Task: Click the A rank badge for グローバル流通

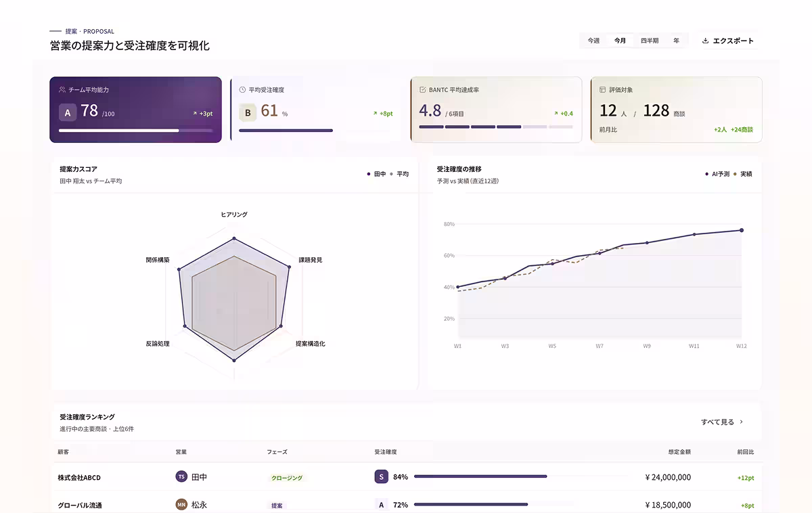Action: pos(381,505)
